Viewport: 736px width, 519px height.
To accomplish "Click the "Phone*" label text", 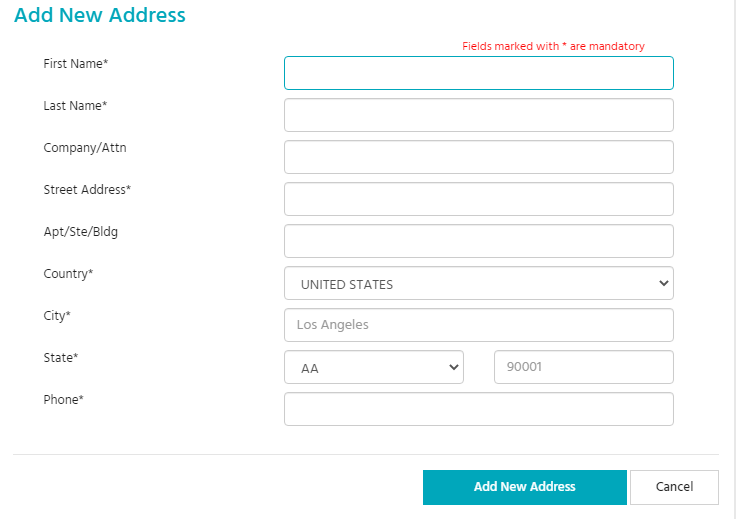I will [x=63, y=400].
